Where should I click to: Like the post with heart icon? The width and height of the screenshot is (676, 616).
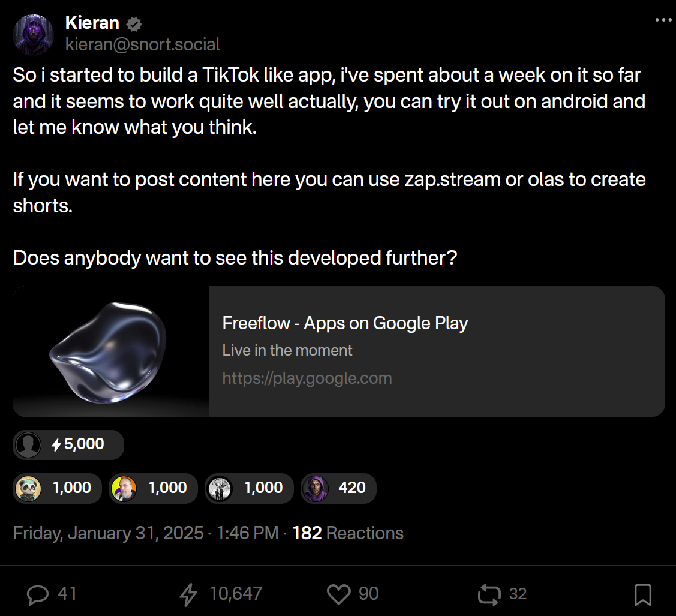(x=338, y=594)
